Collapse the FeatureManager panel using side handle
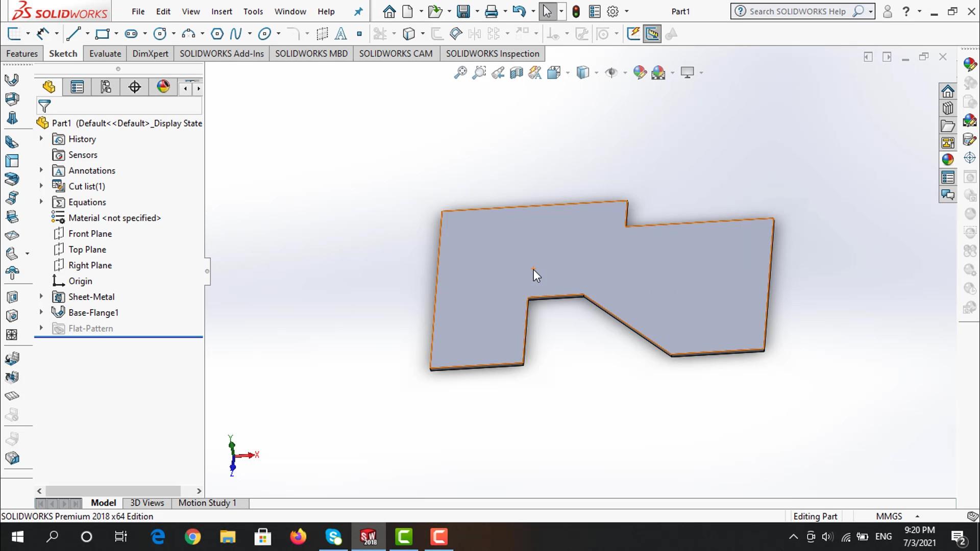The width and height of the screenshot is (980, 551). [x=207, y=271]
